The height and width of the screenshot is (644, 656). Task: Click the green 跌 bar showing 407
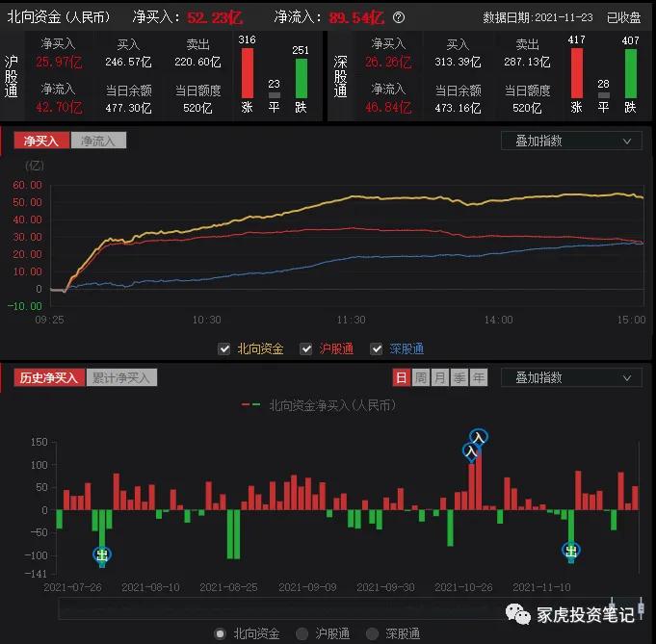click(x=631, y=73)
